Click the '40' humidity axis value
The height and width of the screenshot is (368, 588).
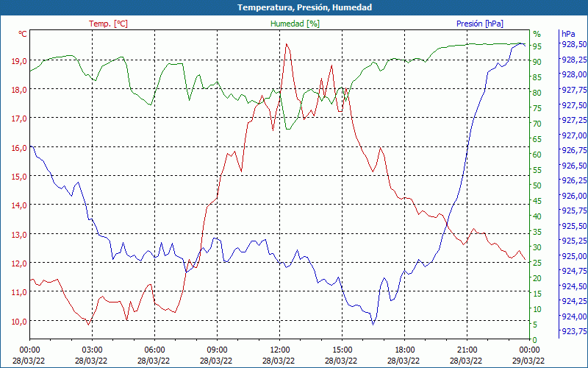pos(537,216)
